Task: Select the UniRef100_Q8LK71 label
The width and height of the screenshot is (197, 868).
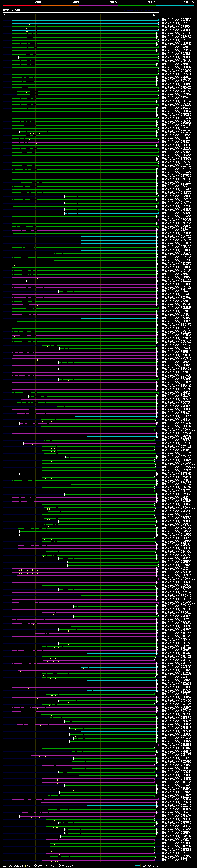Action: (177, 142)
